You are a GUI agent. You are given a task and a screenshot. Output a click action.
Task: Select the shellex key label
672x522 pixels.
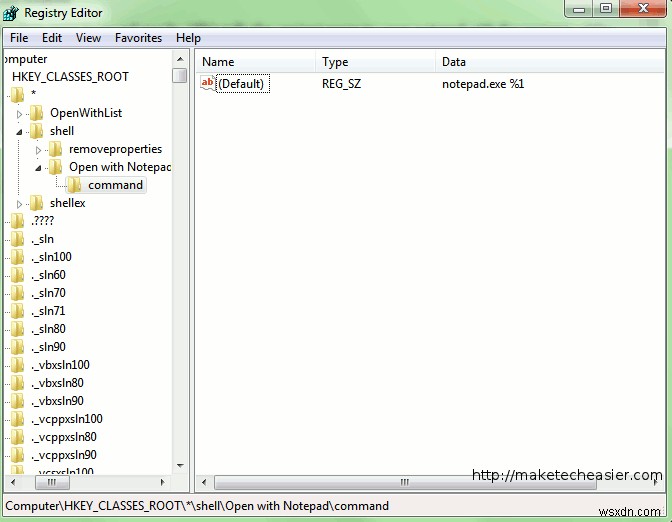[68, 203]
